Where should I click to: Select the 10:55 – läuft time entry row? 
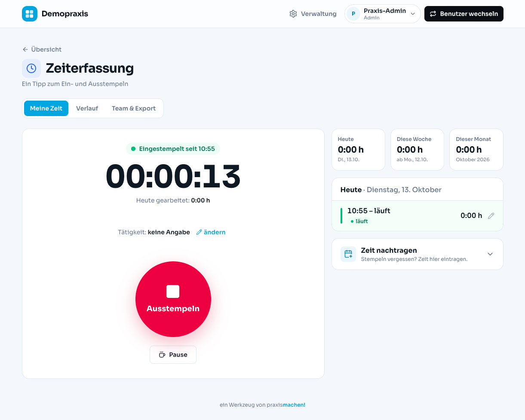[x=418, y=216]
